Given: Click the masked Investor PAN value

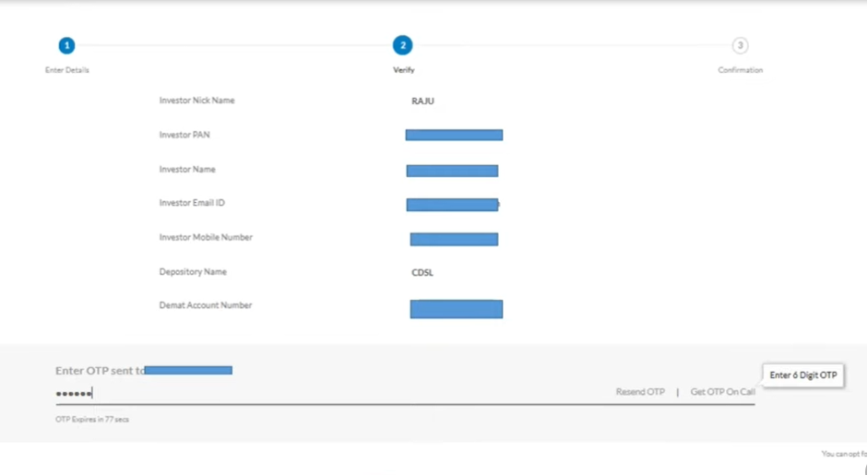Looking at the screenshot, I should (x=454, y=136).
